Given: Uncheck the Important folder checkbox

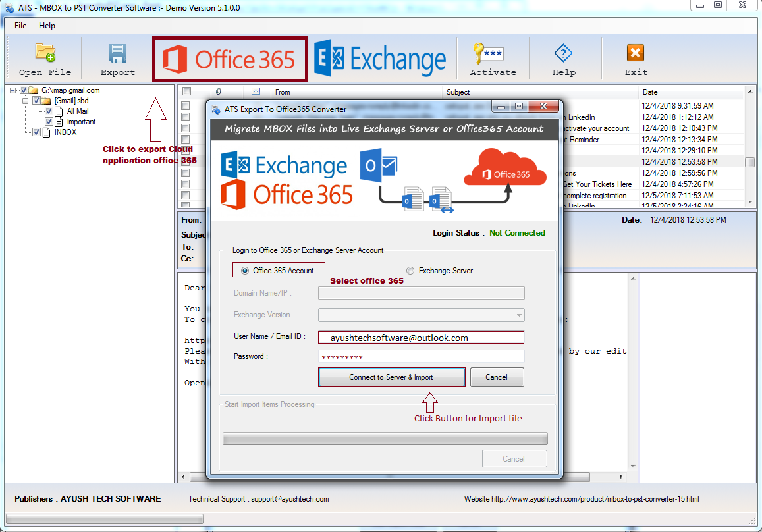Looking at the screenshot, I should [x=49, y=122].
